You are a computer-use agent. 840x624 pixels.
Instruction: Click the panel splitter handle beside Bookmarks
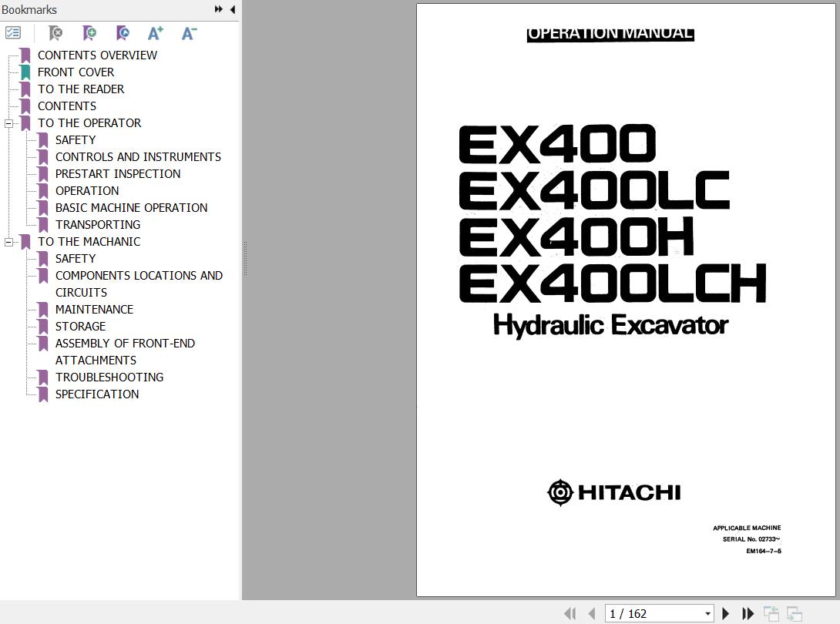click(245, 258)
